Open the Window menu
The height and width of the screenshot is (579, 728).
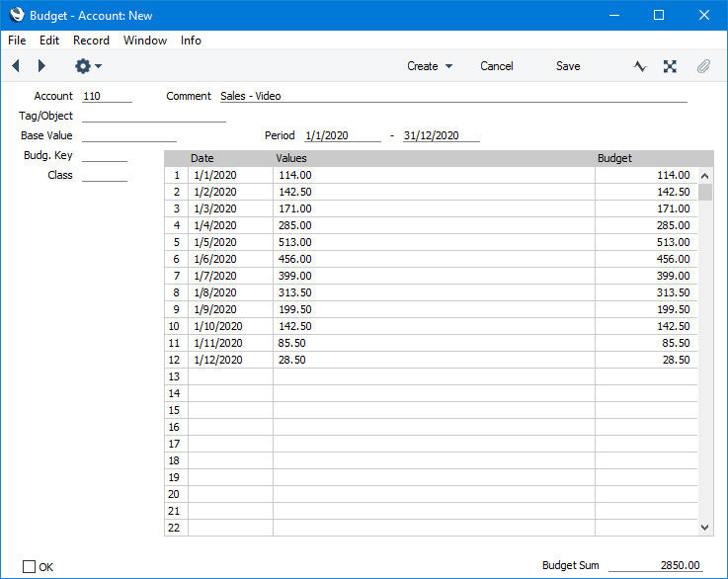pos(145,41)
